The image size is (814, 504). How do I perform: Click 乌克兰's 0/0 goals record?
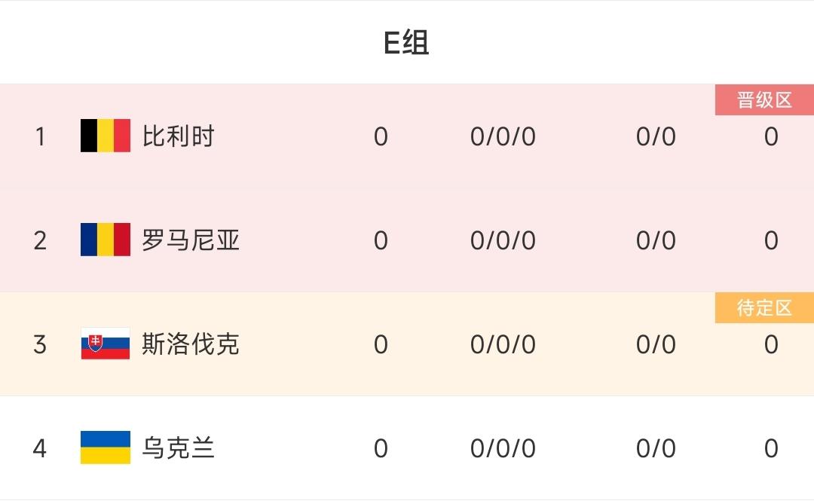pos(656,448)
